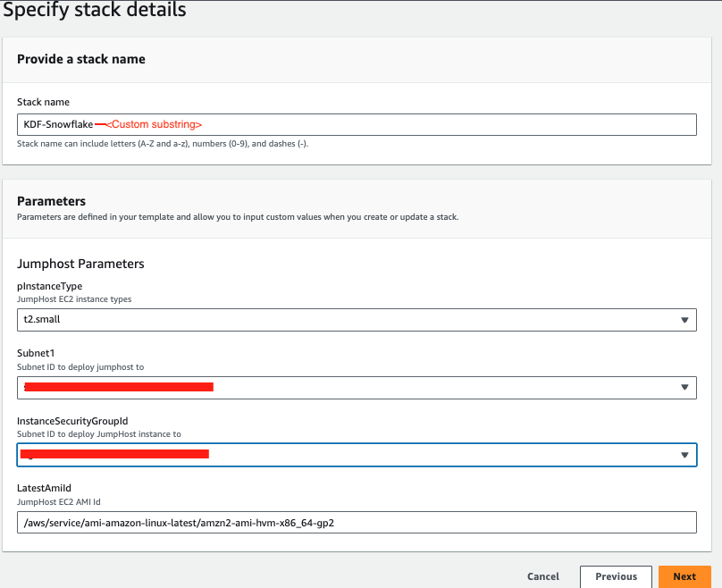Viewport: 722px width, 588px height.
Task: Click the Subnet1 dropdown arrow icon
Action: [x=684, y=388]
